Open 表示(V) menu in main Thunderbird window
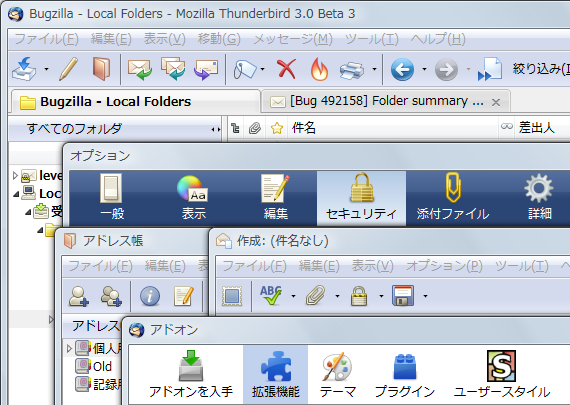The width and height of the screenshot is (570, 405). [164, 39]
